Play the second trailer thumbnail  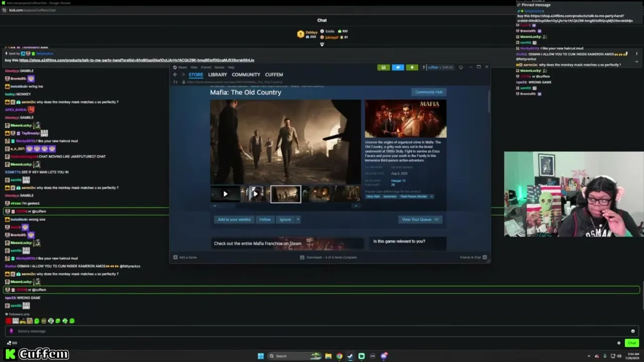[256, 194]
